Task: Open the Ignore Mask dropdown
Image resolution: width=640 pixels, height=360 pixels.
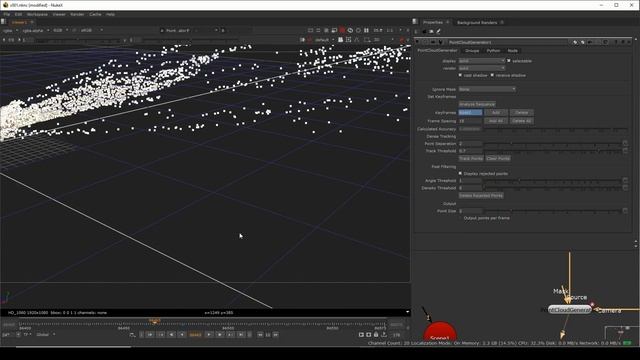Action: (487, 89)
